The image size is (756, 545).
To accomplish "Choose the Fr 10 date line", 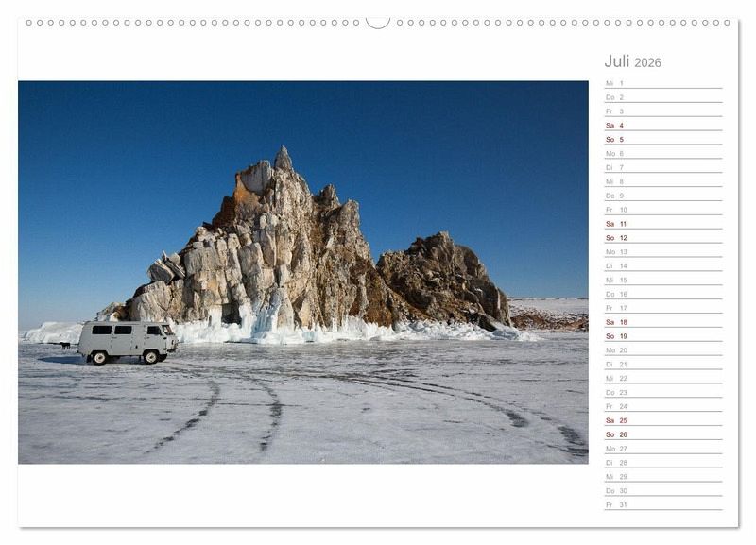I will point(661,210).
